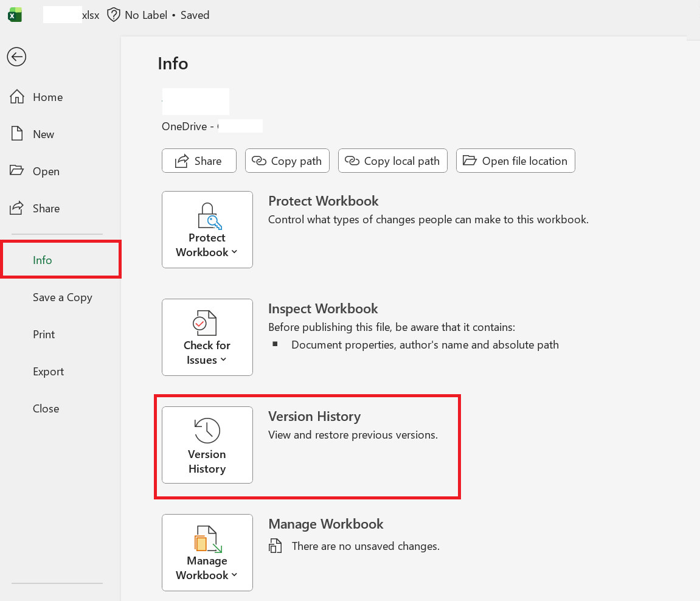Click 'There are no unsaved changes.' text

[x=366, y=546]
